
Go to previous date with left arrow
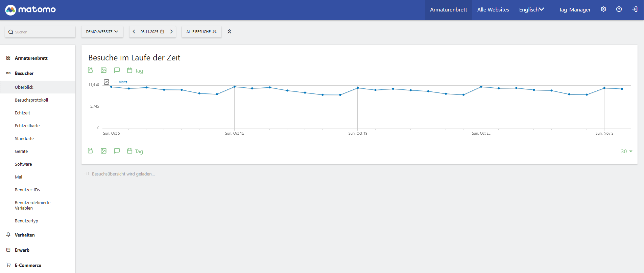[134, 32]
